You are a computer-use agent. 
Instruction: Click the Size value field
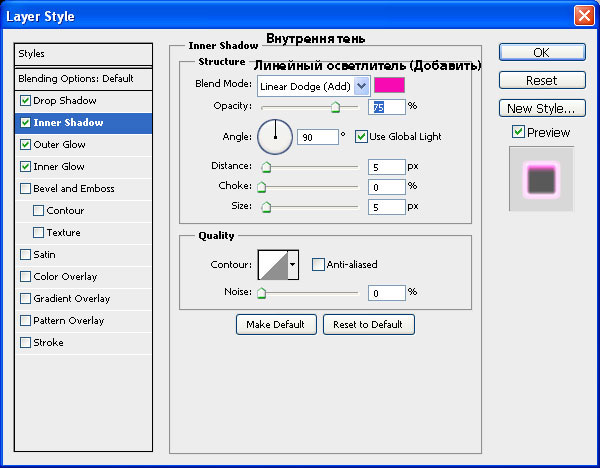(386, 207)
